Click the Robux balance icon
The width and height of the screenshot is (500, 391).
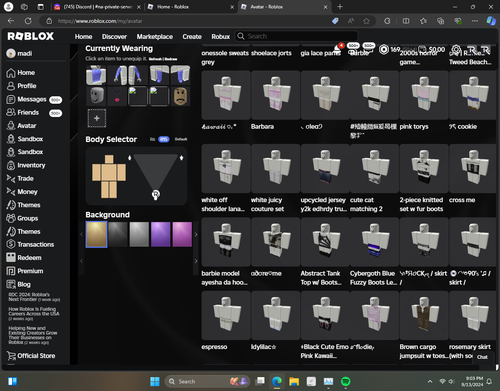(384, 50)
